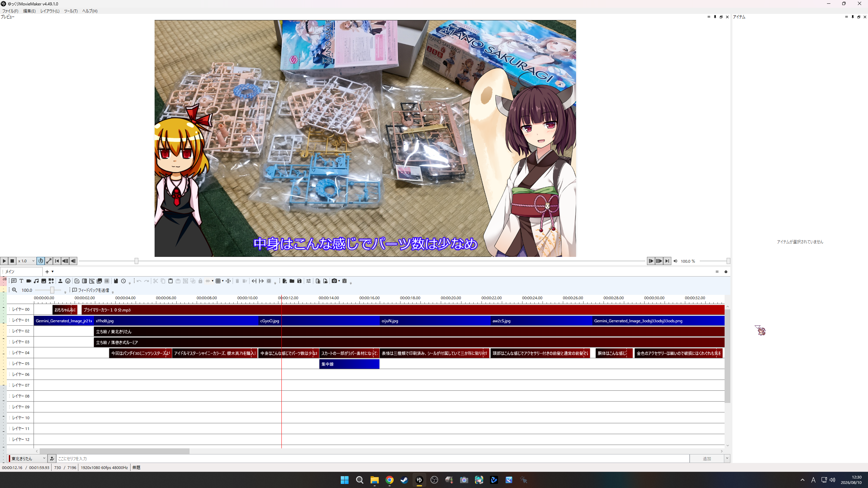Open timeline settings via the gear icon
Image resolution: width=868 pixels, height=488 pixels.
tap(726, 272)
